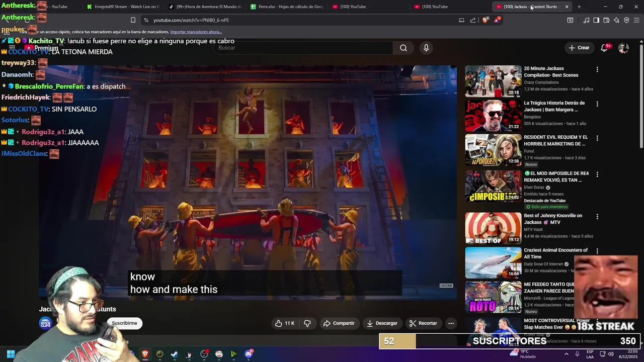This screenshot has width=644, height=362.
Task: Open the Leo AI sparkle icon
Action: [x=616, y=20]
